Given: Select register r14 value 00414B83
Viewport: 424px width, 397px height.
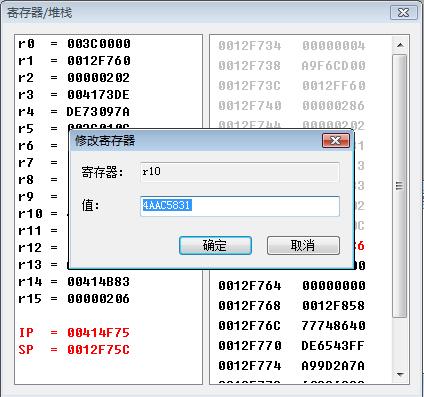Looking at the screenshot, I should pos(99,282).
